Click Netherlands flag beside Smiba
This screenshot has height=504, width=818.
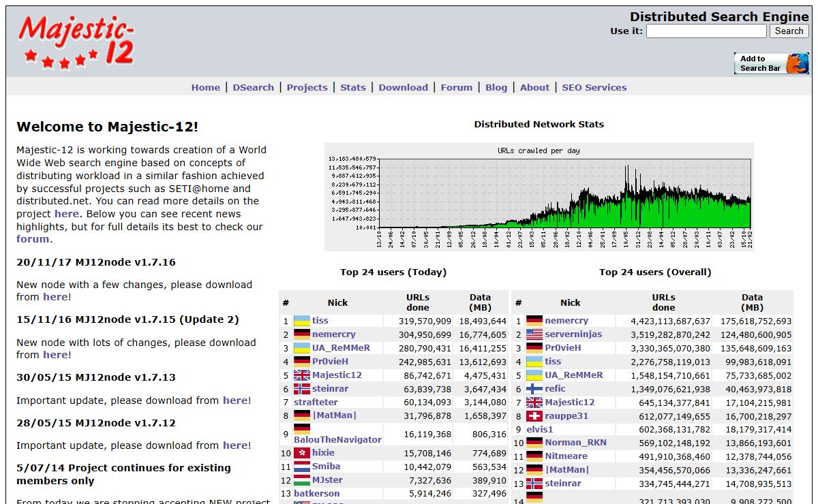point(302,467)
